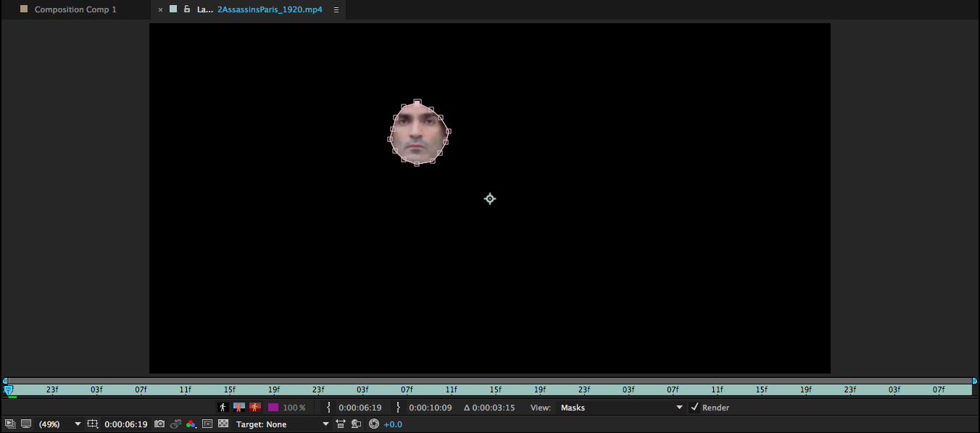Reset the exposure control showing +0.0
980x433 pixels.
coord(373,424)
